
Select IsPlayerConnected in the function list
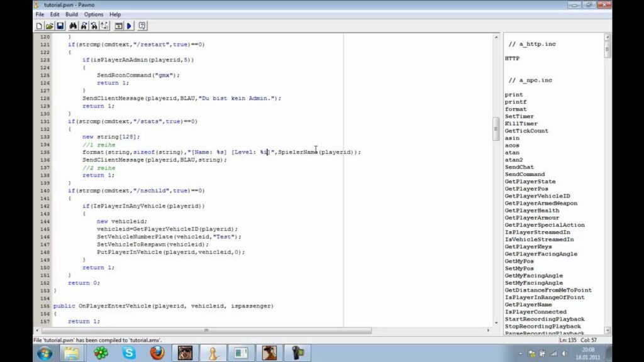click(535, 312)
